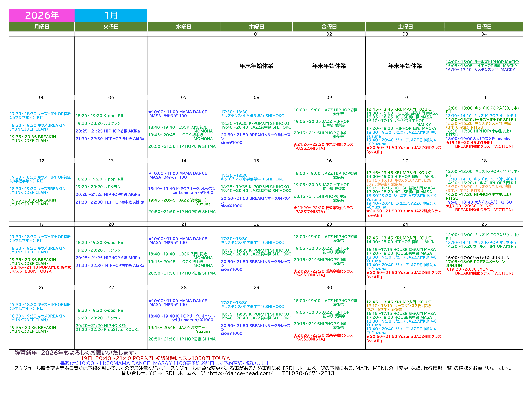Open the 20:20~21:20 HIPHO KEN entry

click(x=101, y=326)
